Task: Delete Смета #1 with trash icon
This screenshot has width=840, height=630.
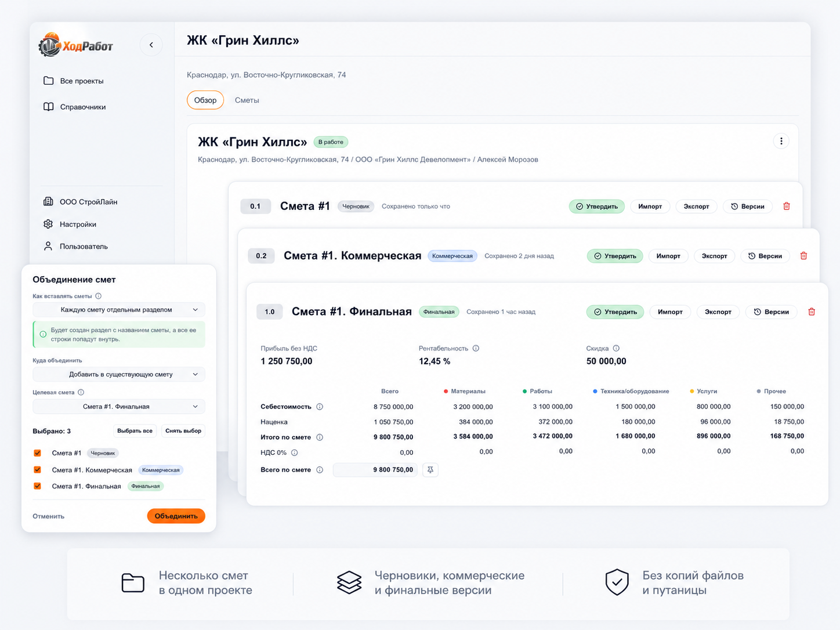Action: [787, 206]
